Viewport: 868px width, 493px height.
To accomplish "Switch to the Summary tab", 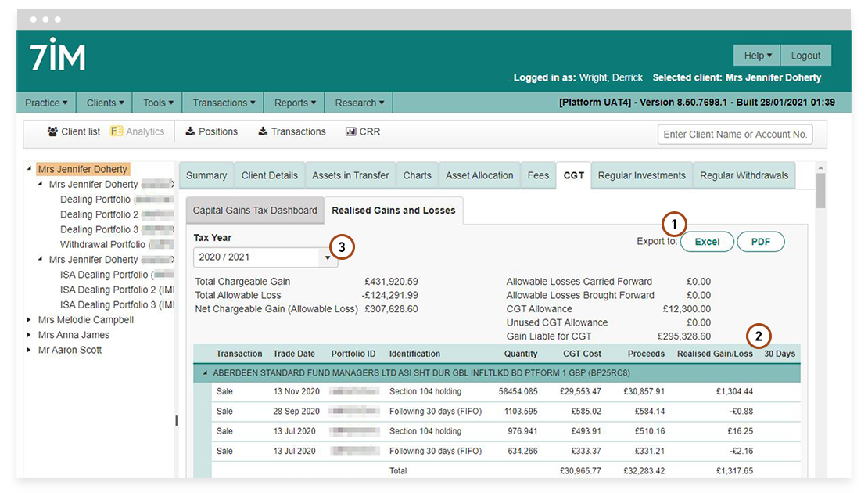I will (206, 175).
